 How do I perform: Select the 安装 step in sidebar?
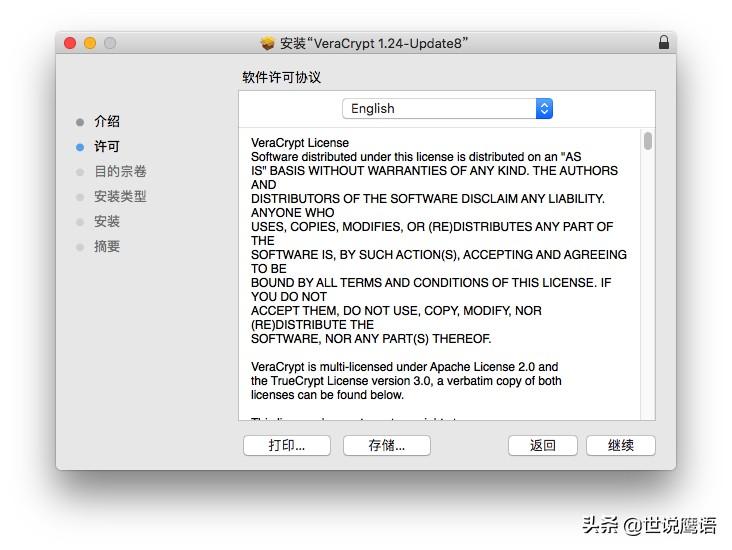point(107,222)
